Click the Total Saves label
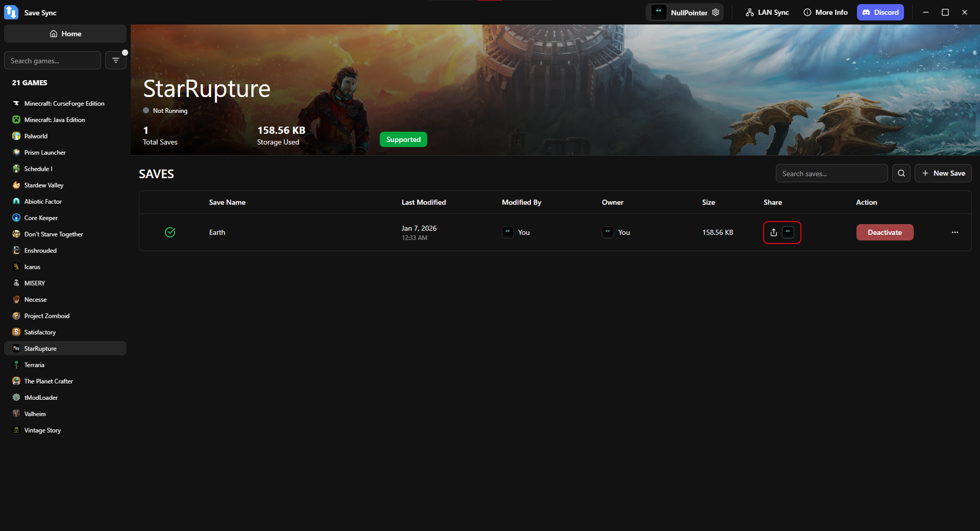This screenshot has height=531, width=980. tap(160, 142)
